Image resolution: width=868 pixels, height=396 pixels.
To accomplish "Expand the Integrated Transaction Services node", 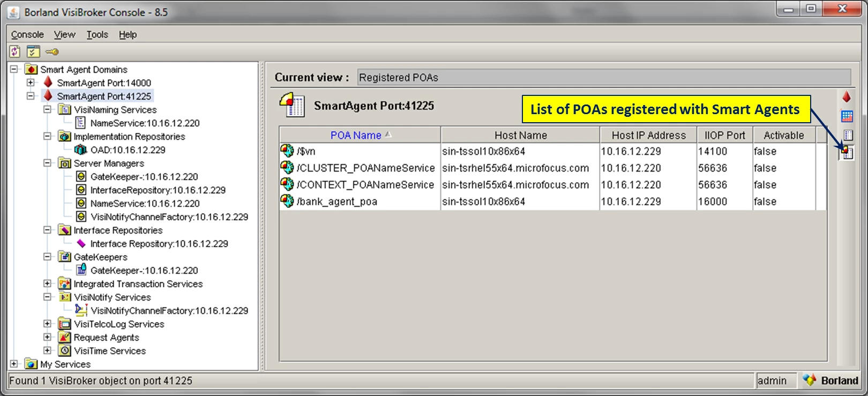I will (x=47, y=283).
